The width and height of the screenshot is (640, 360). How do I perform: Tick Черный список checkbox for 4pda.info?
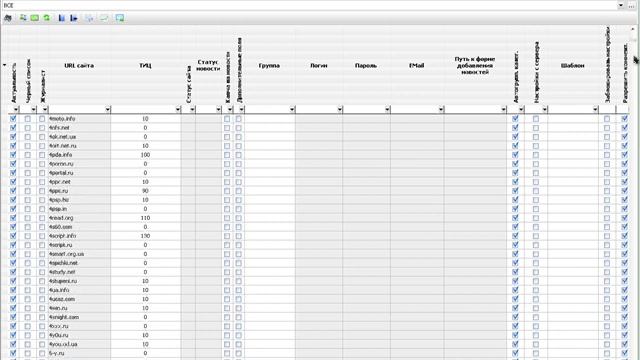pos(28,155)
